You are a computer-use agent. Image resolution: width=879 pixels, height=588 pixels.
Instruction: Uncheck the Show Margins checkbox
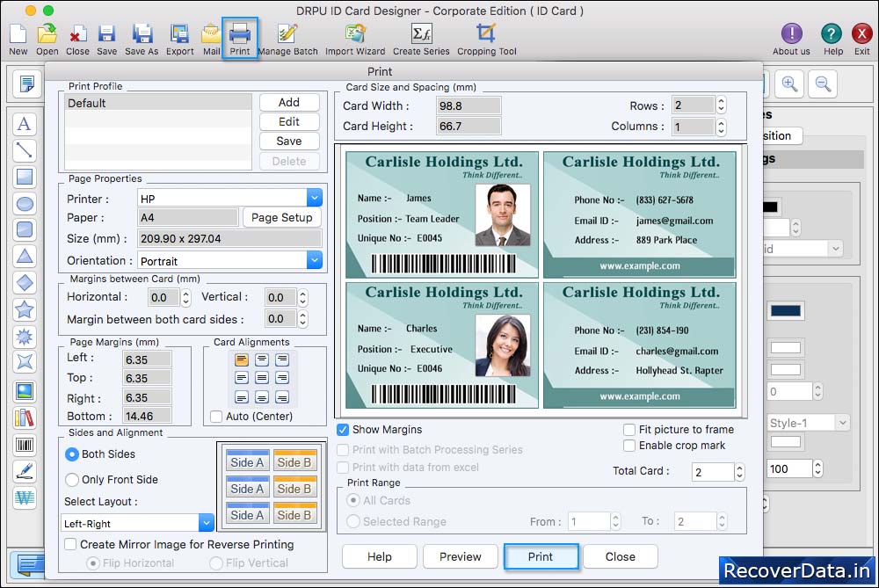point(343,430)
